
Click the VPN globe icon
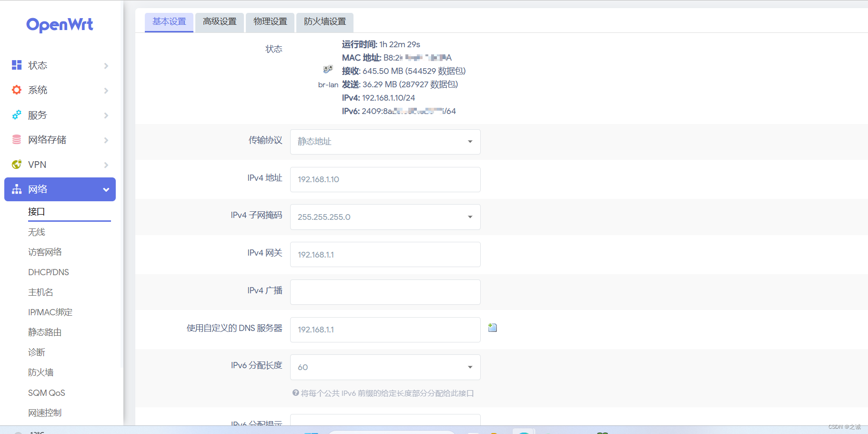[x=17, y=165]
